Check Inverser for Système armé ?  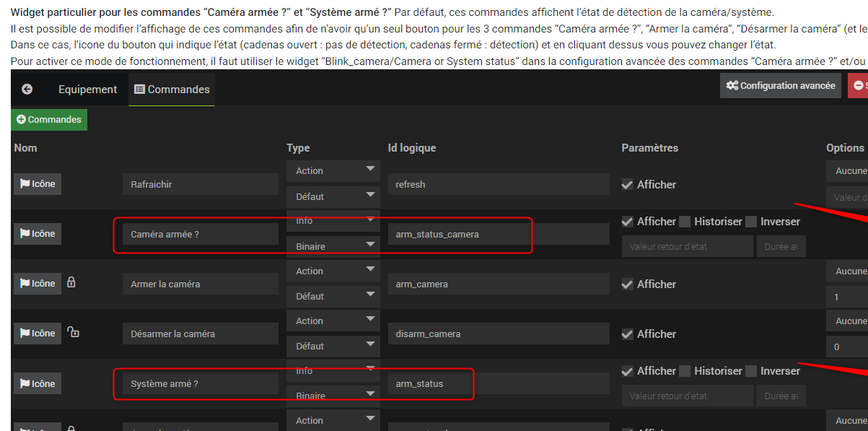click(751, 371)
